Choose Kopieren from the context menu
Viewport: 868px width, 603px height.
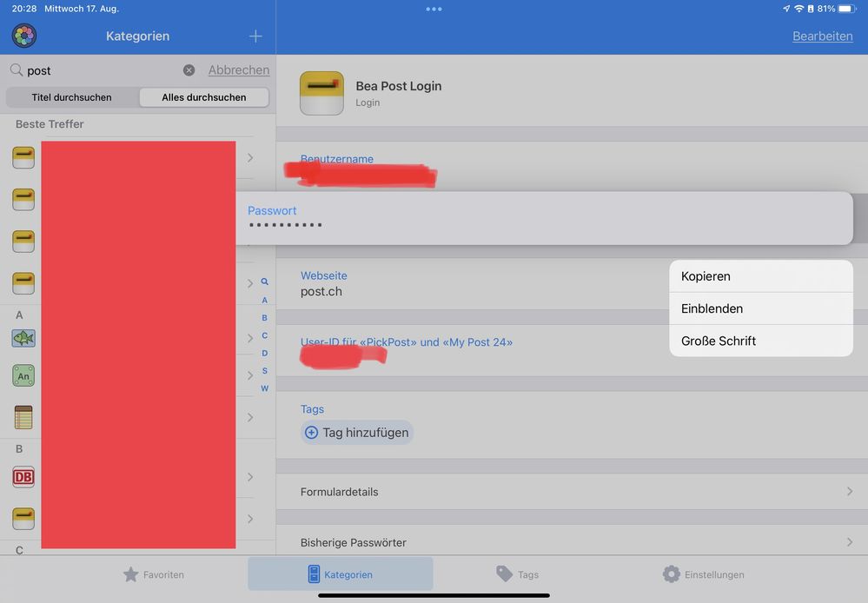pos(760,276)
